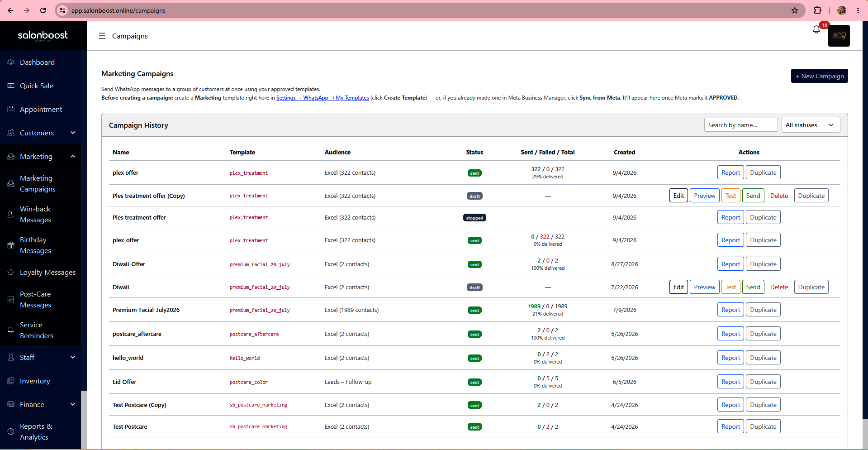This screenshot has height=450, width=868.
Task: Bookmark page with star icon
Action: pos(795,10)
